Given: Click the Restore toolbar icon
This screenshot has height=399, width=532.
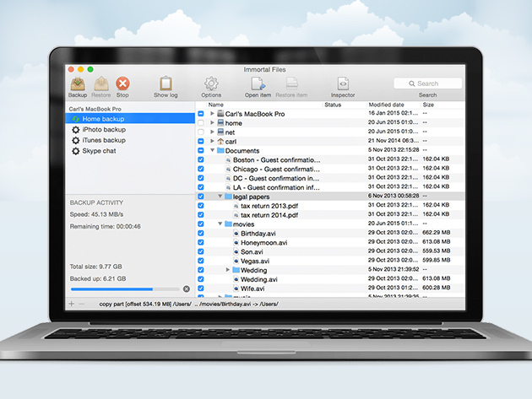Looking at the screenshot, I should click(x=101, y=84).
